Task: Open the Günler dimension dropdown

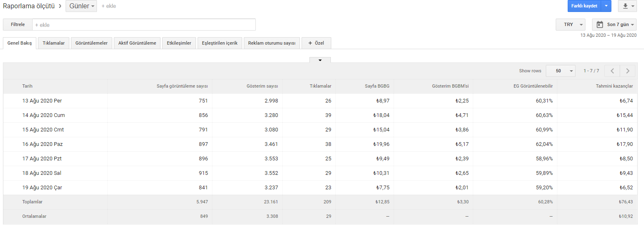Action: point(81,6)
